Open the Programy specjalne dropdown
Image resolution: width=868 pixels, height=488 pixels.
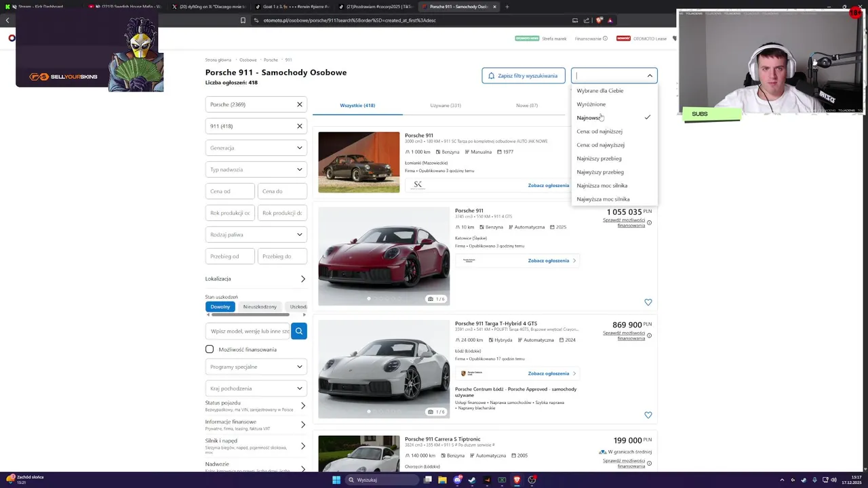256,367
